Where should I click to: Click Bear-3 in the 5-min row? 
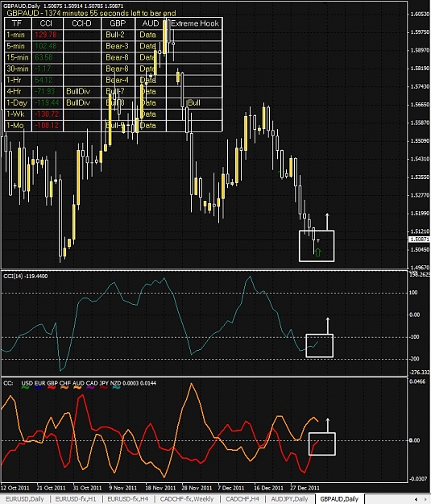tap(117, 46)
